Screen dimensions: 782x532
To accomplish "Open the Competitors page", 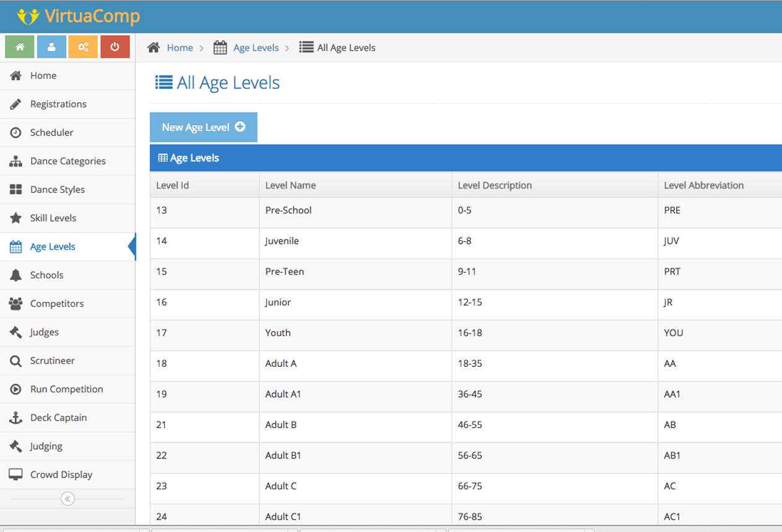I will 57,303.
